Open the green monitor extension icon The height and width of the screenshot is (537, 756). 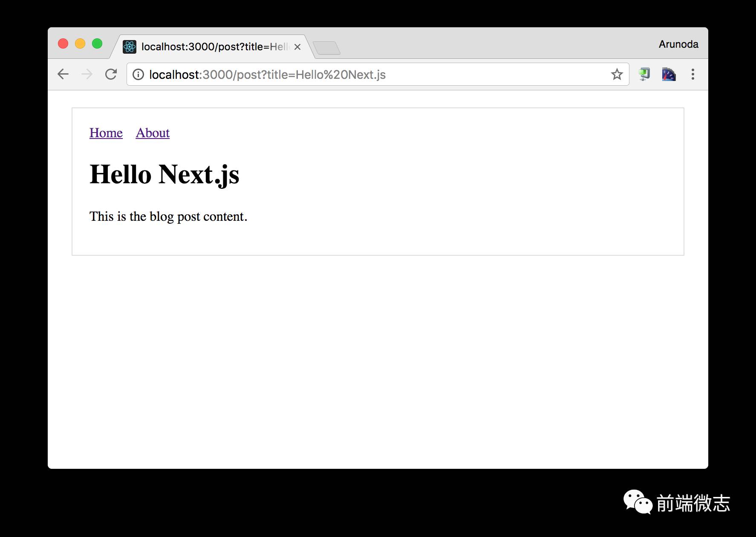(x=644, y=74)
